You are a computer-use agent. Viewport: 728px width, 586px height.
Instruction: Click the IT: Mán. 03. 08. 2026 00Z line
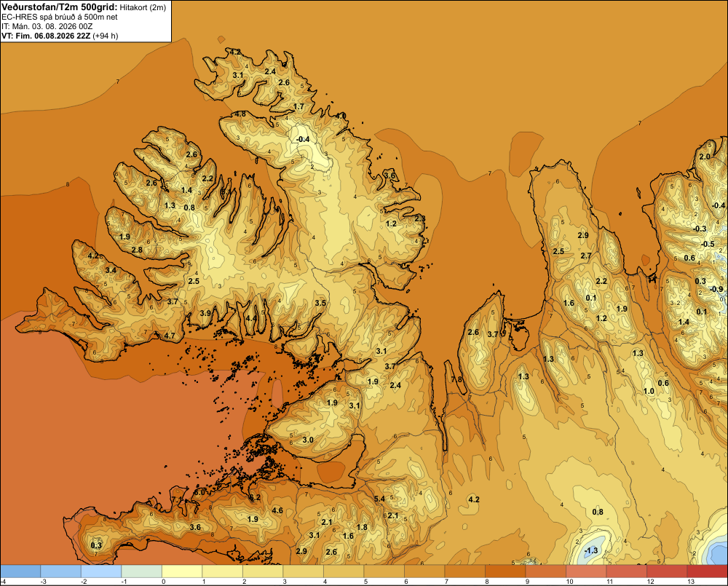click(47, 26)
